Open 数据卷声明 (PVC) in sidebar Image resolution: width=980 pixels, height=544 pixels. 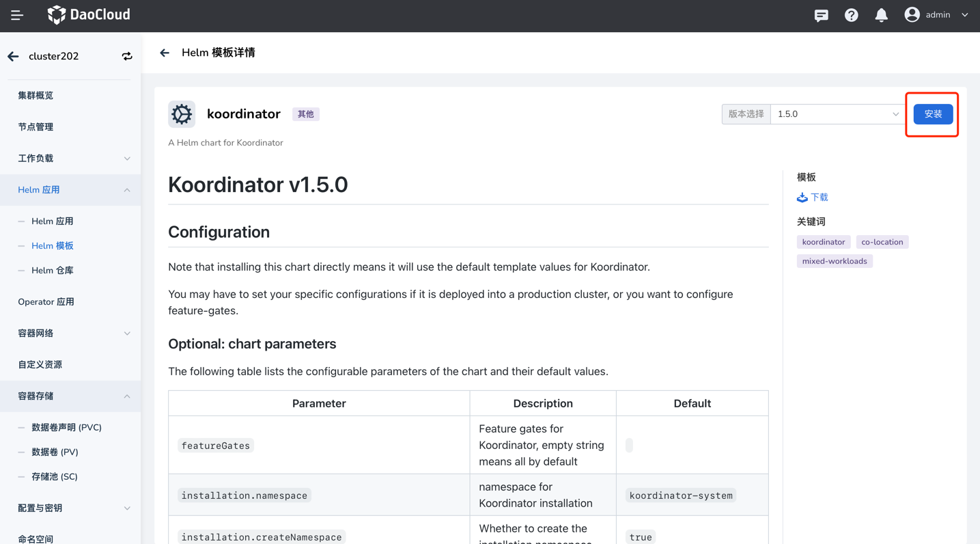pos(66,428)
